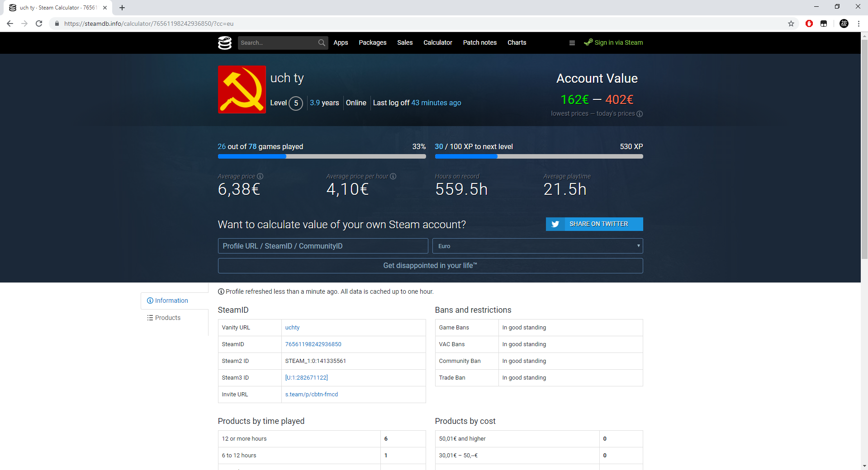Click the 162€ lowest account value
Viewport: 868px width, 470px height.
click(x=574, y=99)
